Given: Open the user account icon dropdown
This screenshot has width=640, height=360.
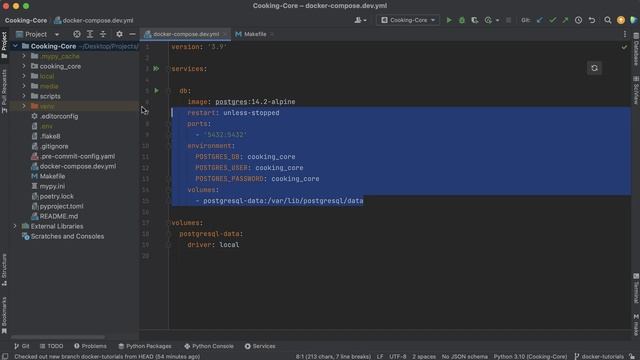Looking at the screenshot, I should 360,20.
